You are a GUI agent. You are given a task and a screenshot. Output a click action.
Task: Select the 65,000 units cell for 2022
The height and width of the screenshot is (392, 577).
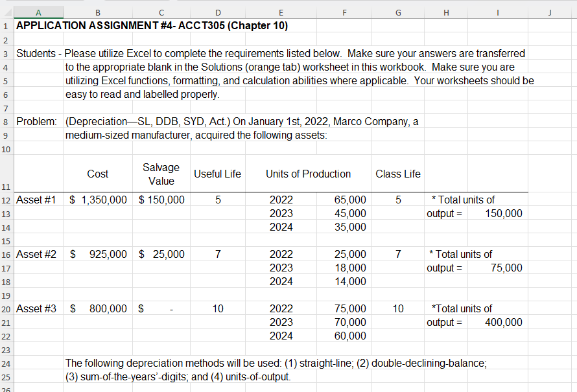coord(344,200)
